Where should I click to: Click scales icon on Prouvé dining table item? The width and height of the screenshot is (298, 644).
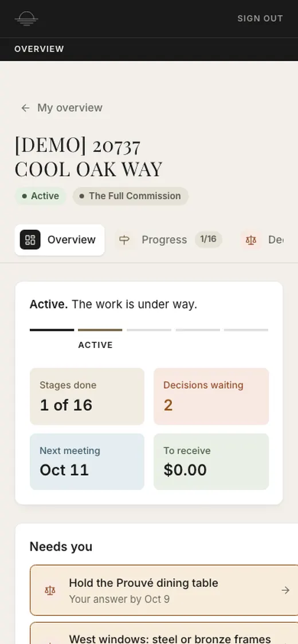tap(50, 591)
